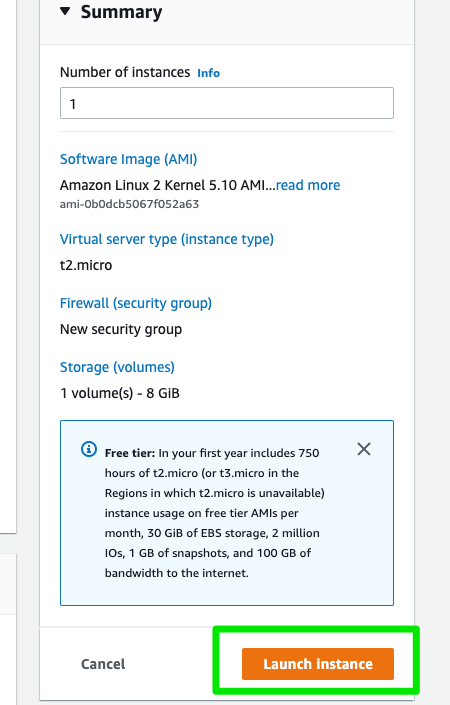
Task: Click the ami-0b0dcb5067f052a63 identifier text
Action: [x=129, y=204]
